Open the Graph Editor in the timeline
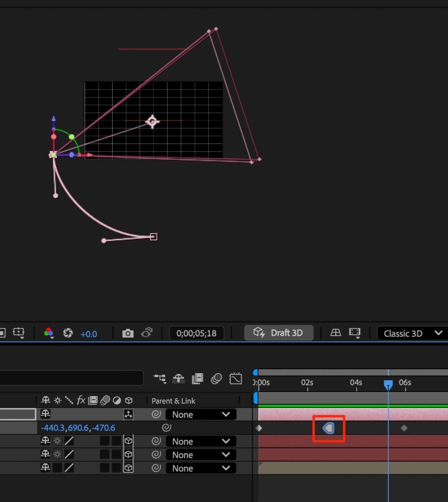The width and height of the screenshot is (448, 502). coord(236,378)
